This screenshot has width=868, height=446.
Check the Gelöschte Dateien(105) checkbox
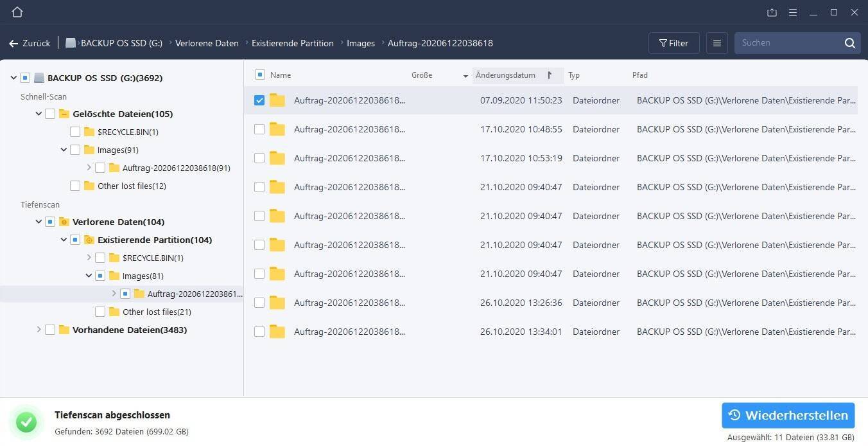(x=50, y=114)
